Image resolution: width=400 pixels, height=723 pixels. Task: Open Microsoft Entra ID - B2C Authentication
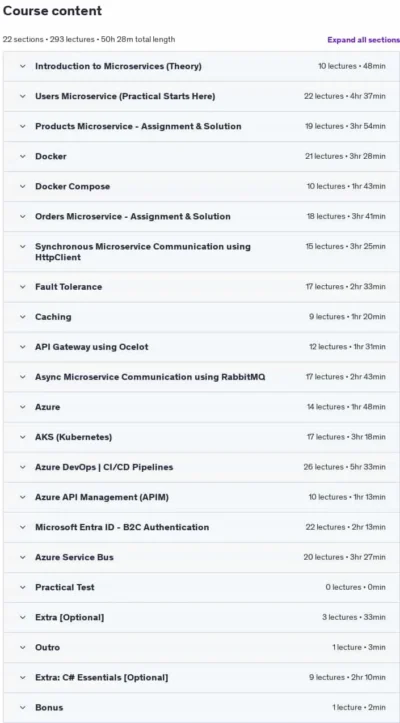click(x=201, y=527)
